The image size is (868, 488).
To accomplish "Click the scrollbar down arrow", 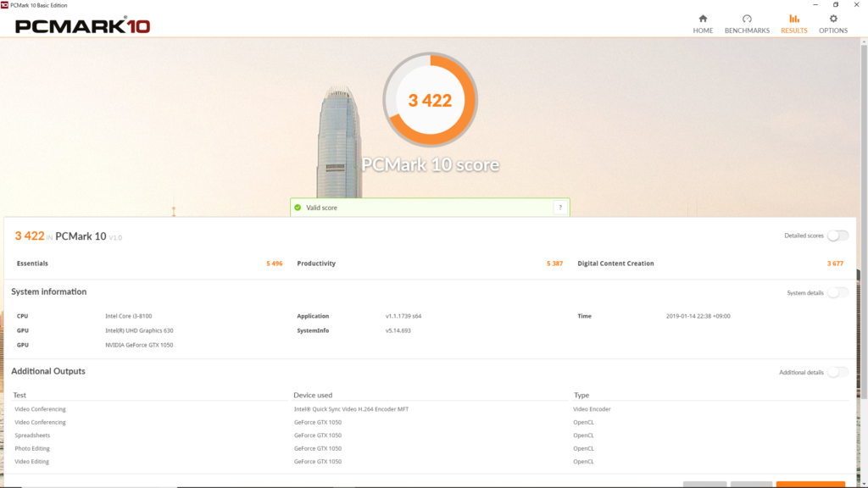I will click(864, 484).
